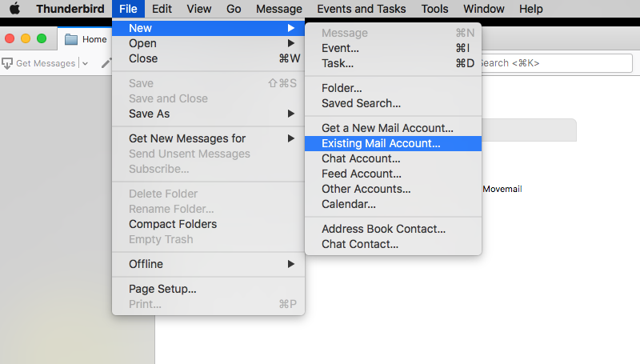Choose Chat Contact... entry
Image resolution: width=640 pixels, height=364 pixels.
click(393, 244)
